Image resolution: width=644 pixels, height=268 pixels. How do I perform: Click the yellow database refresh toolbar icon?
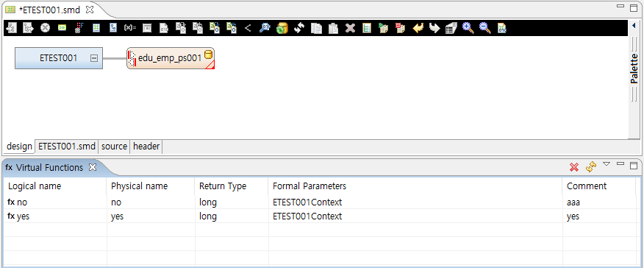pos(282,28)
